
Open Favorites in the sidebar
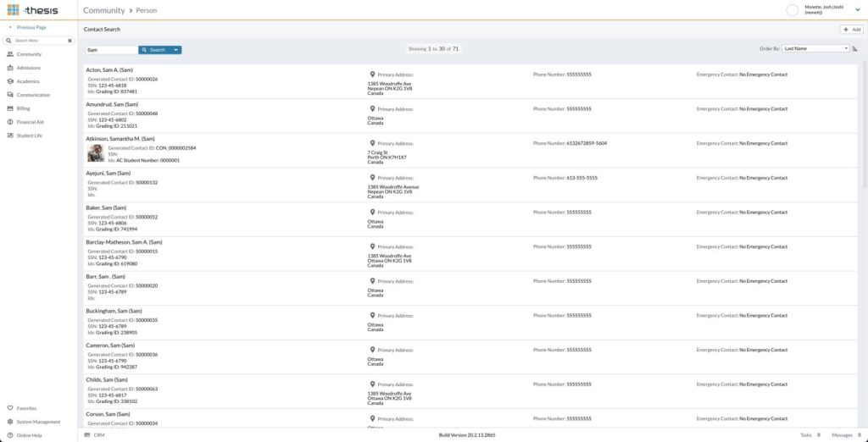point(26,408)
